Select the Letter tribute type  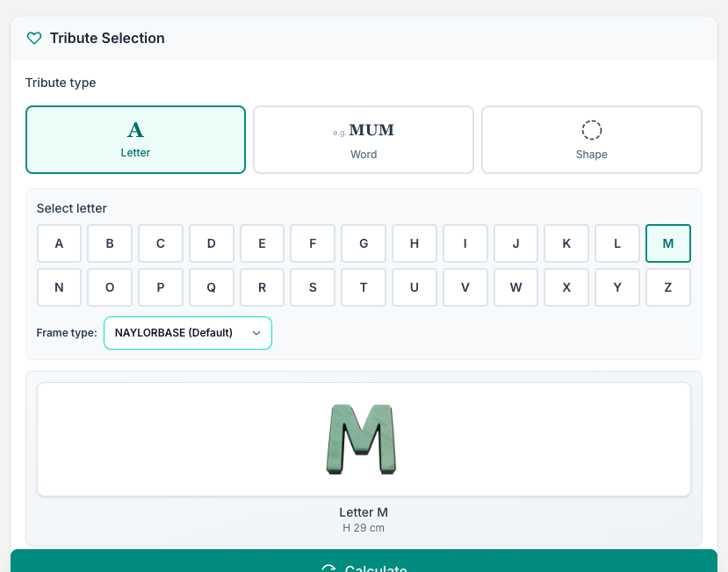pyautogui.click(x=135, y=140)
